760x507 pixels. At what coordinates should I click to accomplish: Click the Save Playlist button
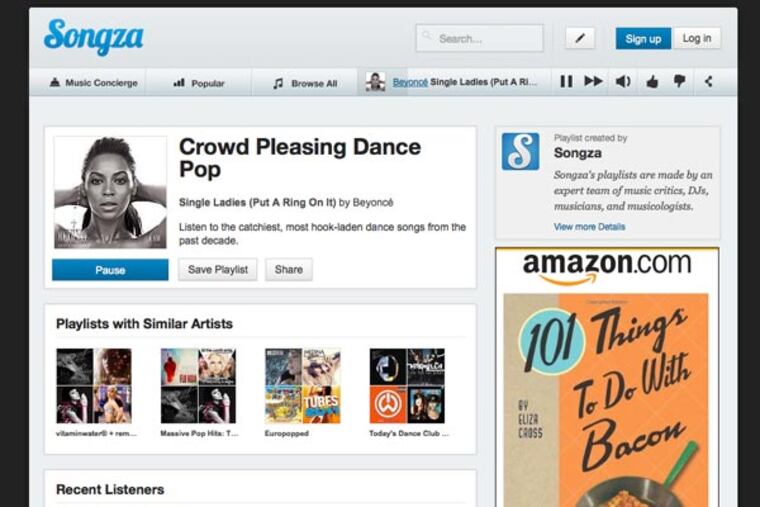coord(218,269)
